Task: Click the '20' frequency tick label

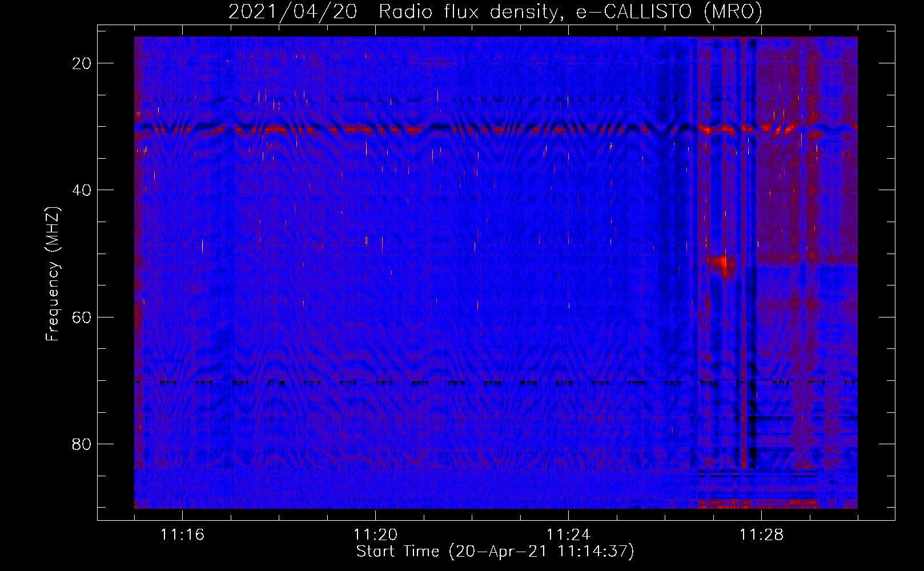Action: [x=82, y=63]
